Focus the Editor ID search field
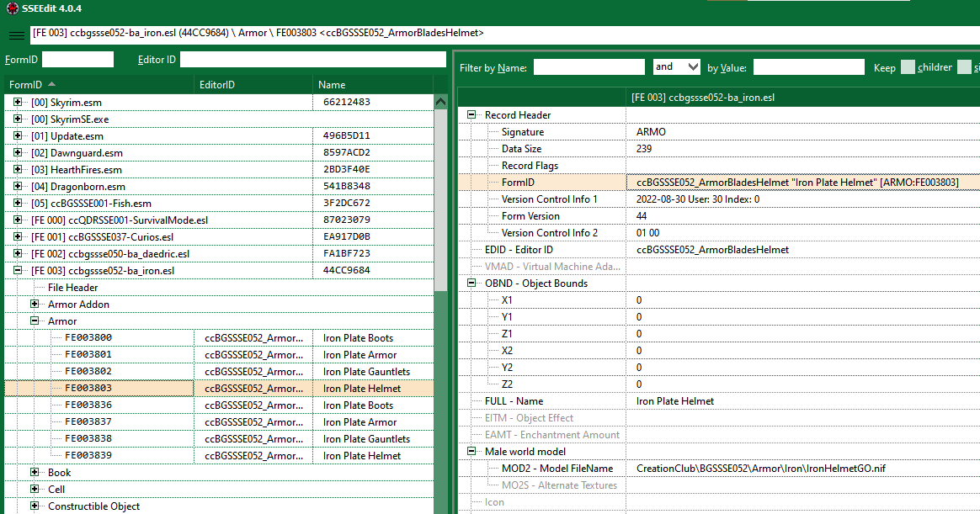The width and height of the screenshot is (980, 514). click(313, 60)
